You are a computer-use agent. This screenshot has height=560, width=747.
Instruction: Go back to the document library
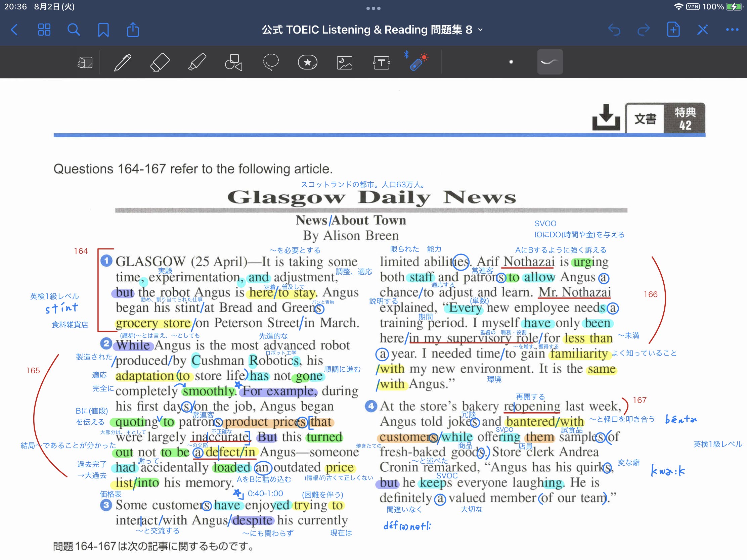tap(14, 30)
